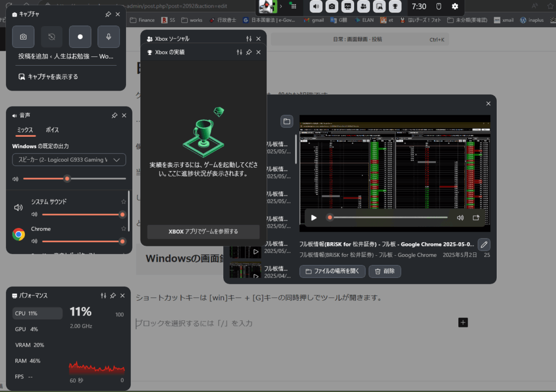556x392 pixels.
Task: Play the selected gallery video
Action: click(313, 218)
